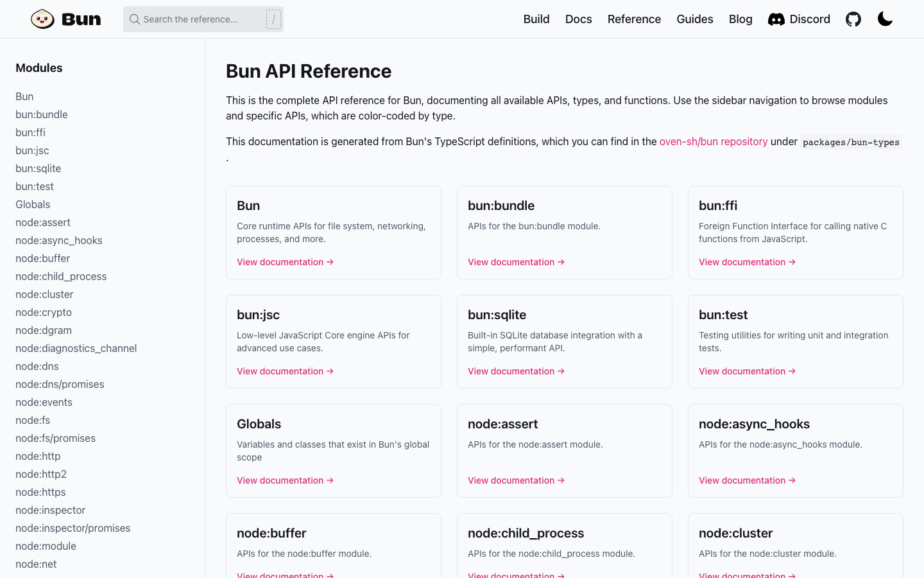Select bun:ffi in the sidebar

coord(30,132)
